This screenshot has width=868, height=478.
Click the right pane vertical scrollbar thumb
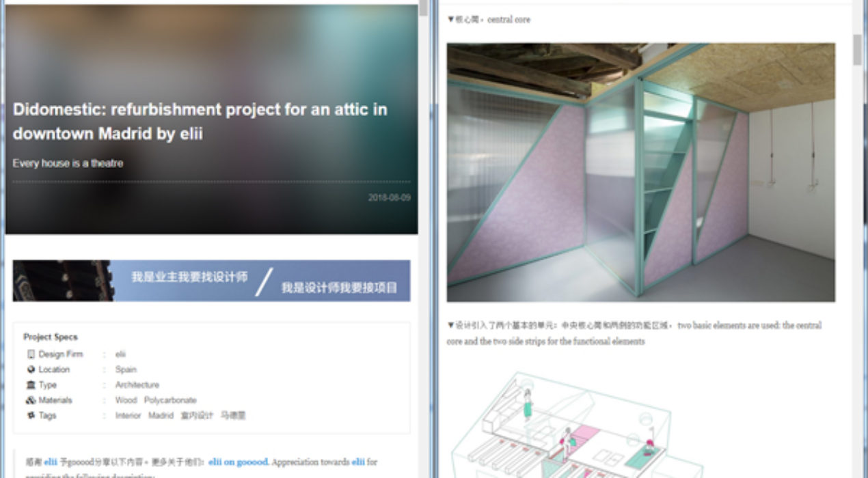(x=857, y=49)
